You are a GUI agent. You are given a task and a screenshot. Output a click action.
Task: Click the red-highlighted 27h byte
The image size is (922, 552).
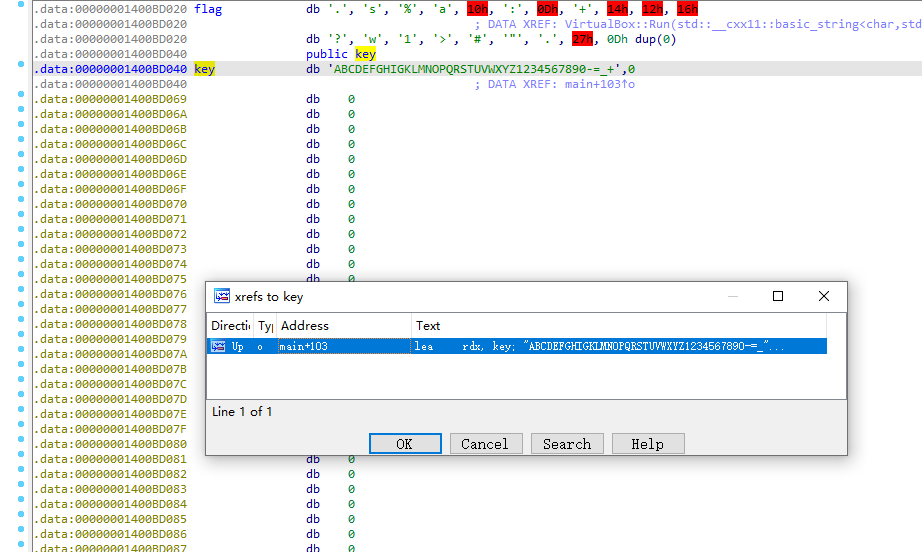[x=582, y=39]
